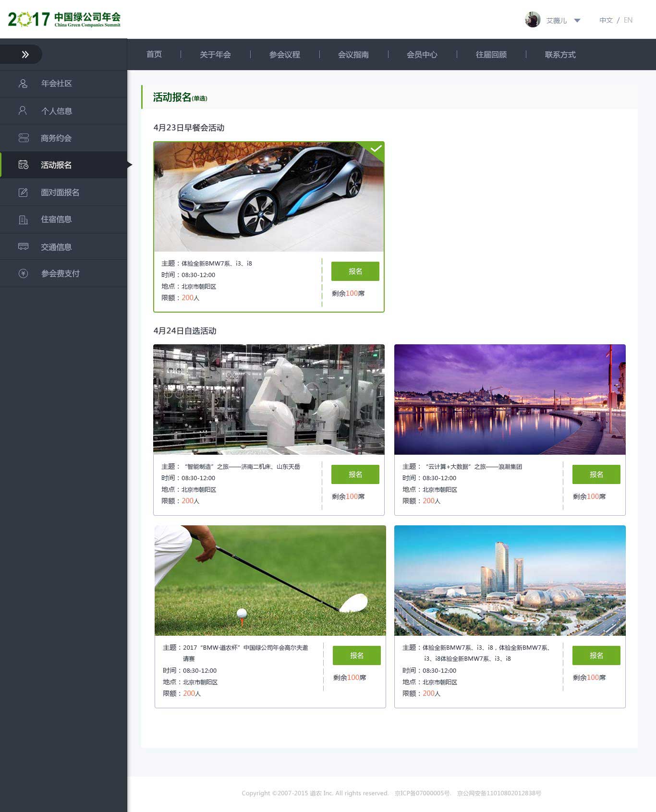The image size is (656, 812).
Task: Click the 住宿信息 building icon
Action: pyautogui.click(x=23, y=219)
